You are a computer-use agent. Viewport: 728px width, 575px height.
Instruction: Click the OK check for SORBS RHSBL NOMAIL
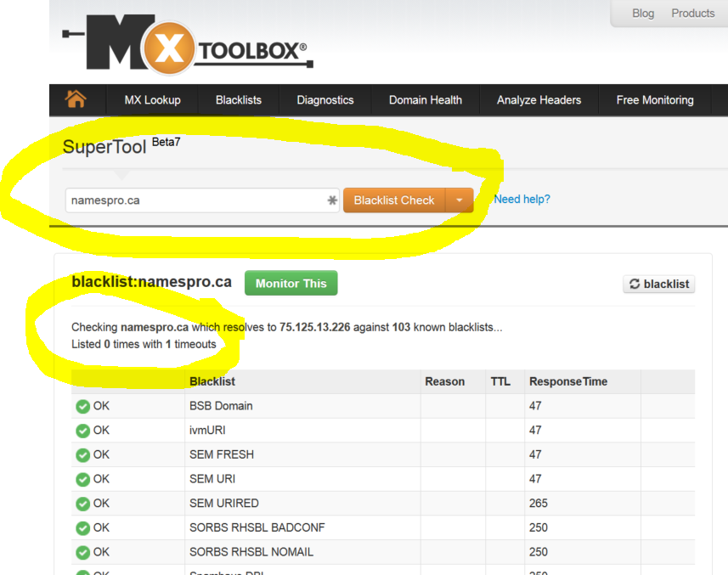tap(82, 552)
